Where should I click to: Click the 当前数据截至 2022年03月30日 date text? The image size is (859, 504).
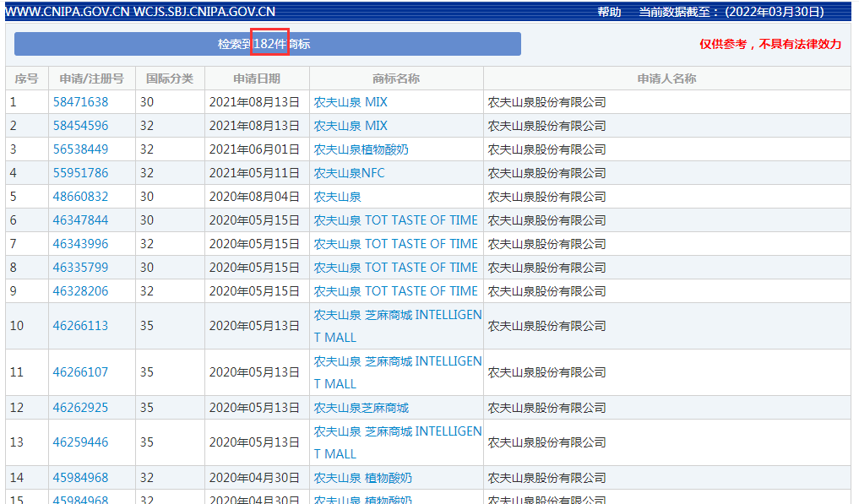[731, 12]
